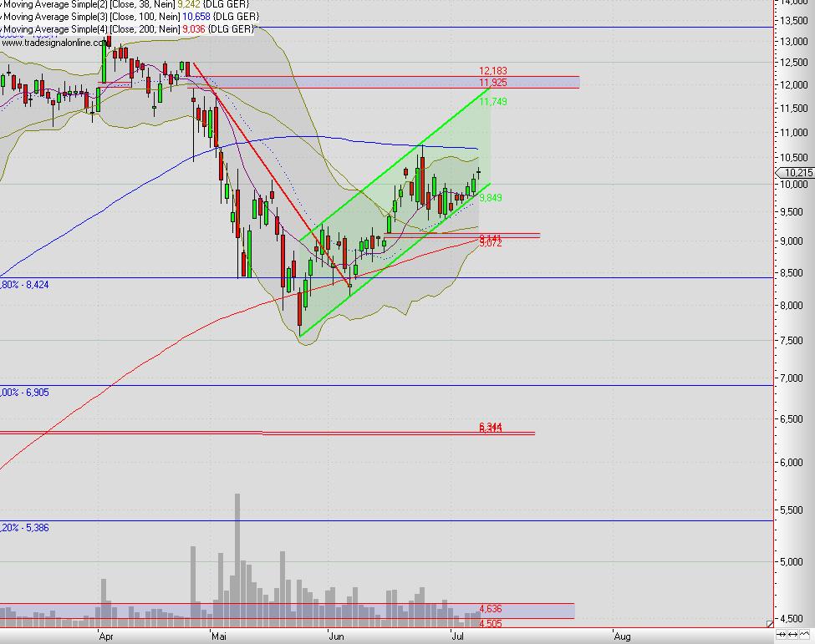Click the Fibonacci label 20% - 5,386
The height and width of the screenshot is (644, 815).
click(x=24, y=528)
